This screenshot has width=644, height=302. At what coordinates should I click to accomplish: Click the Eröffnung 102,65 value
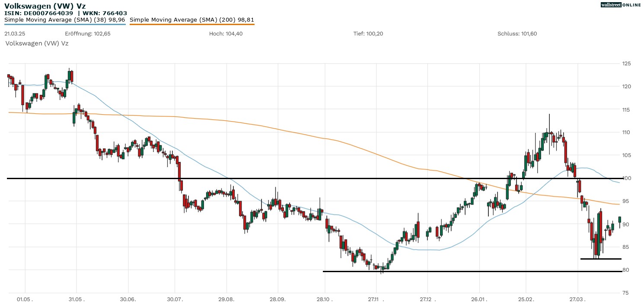88,34
